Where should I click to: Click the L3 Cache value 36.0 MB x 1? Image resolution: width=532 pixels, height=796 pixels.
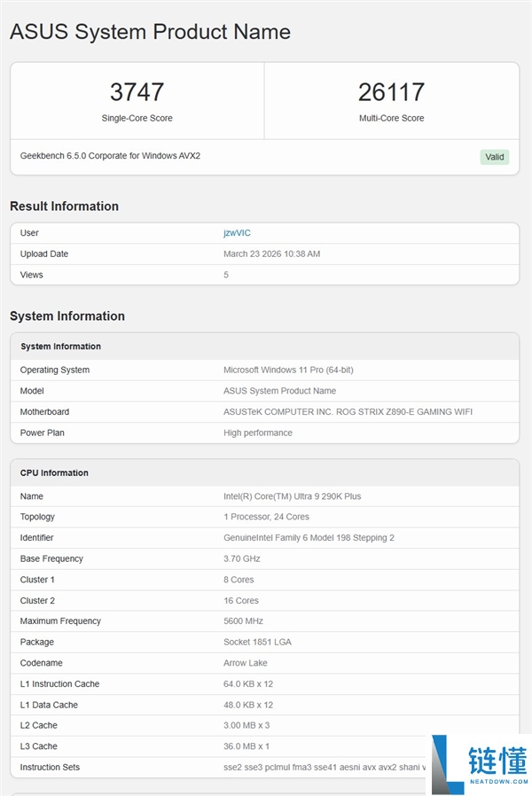pos(246,746)
